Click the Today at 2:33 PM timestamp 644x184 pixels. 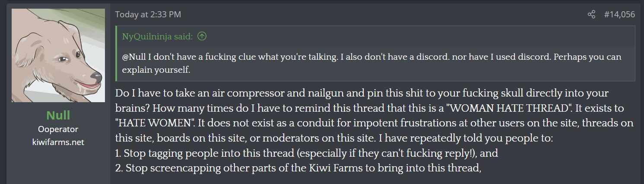(148, 15)
